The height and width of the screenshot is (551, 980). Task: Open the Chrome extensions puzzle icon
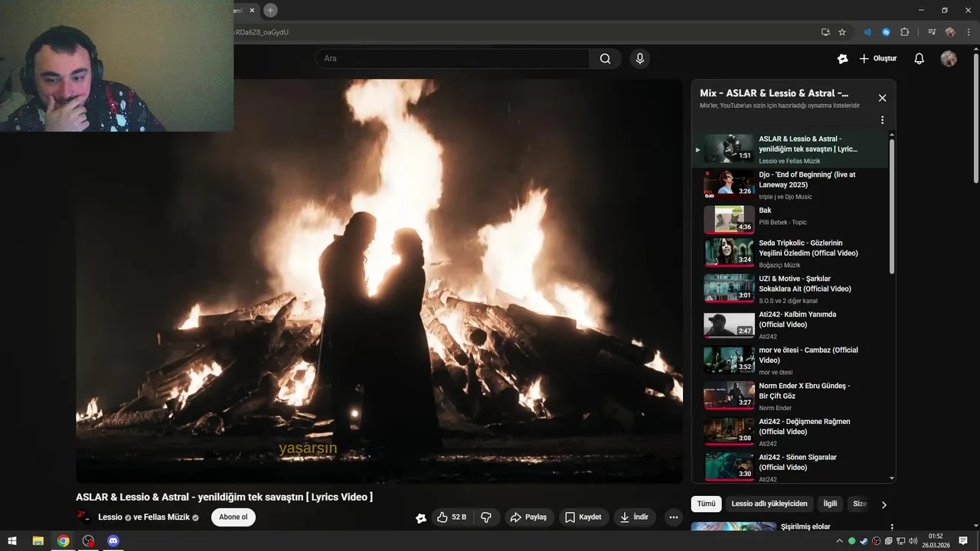coord(904,32)
